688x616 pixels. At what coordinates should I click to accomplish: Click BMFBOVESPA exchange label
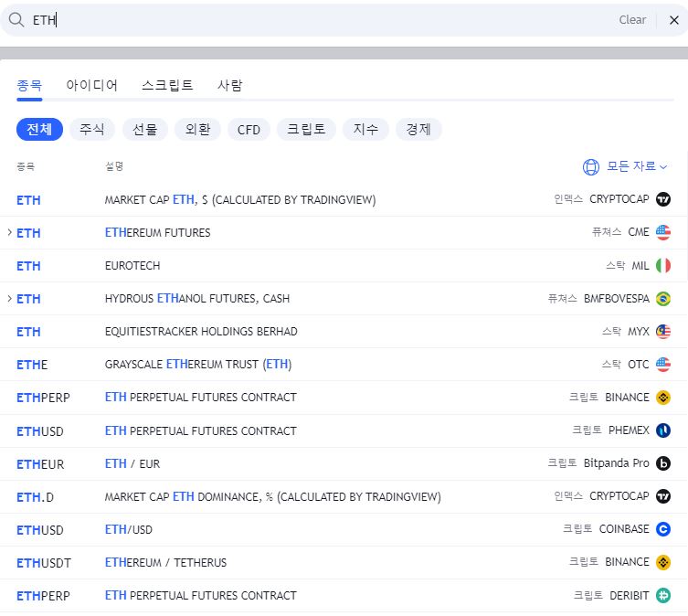[617, 299]
